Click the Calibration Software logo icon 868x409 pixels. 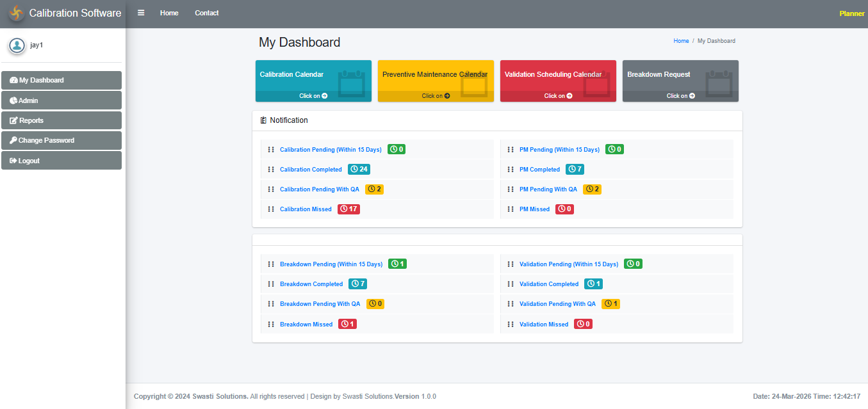16,13
